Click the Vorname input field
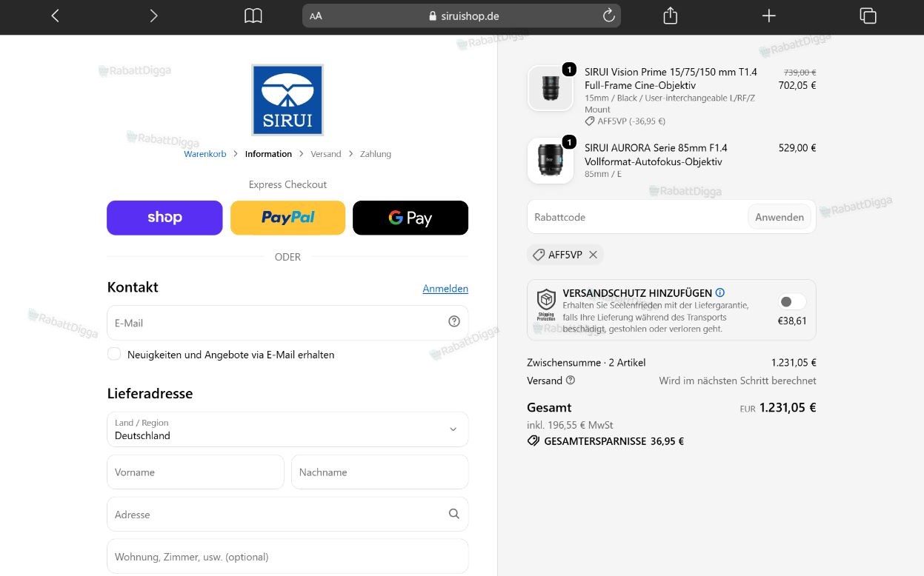The image size is (924, 576). [x=196, y=472]
